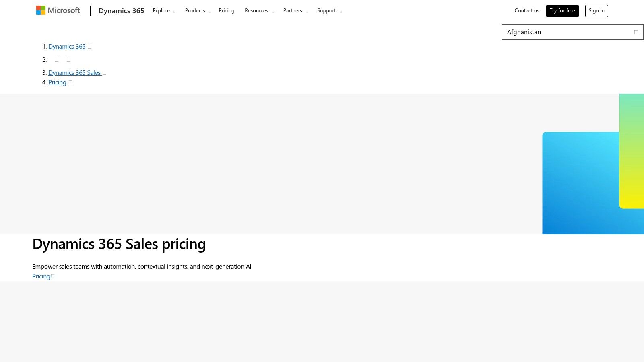Click the Afghanistan country selector field

click(x=563, y=32)
